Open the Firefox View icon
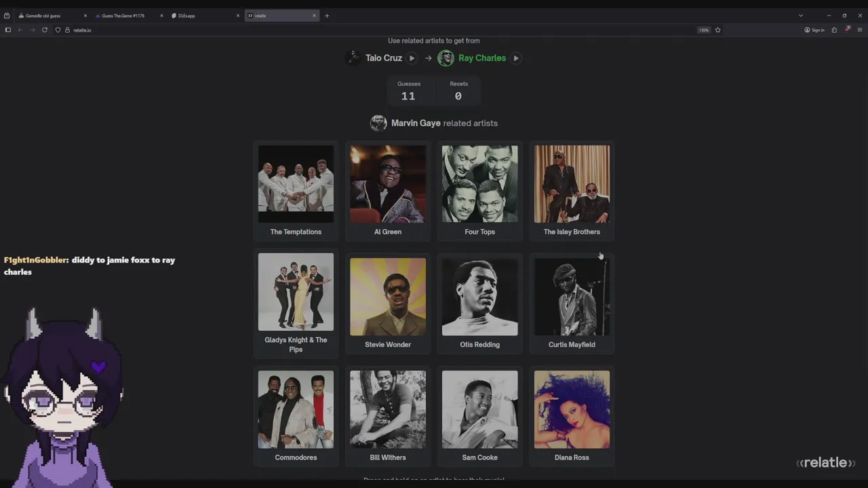Screen dimensions: 868x488 point(7,16)
